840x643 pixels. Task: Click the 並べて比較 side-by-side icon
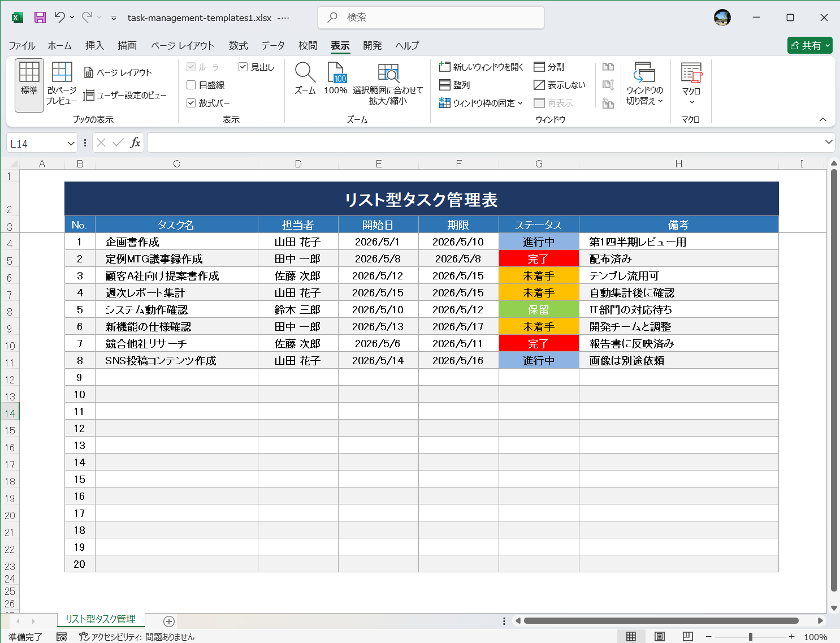(x=608, y=67)
